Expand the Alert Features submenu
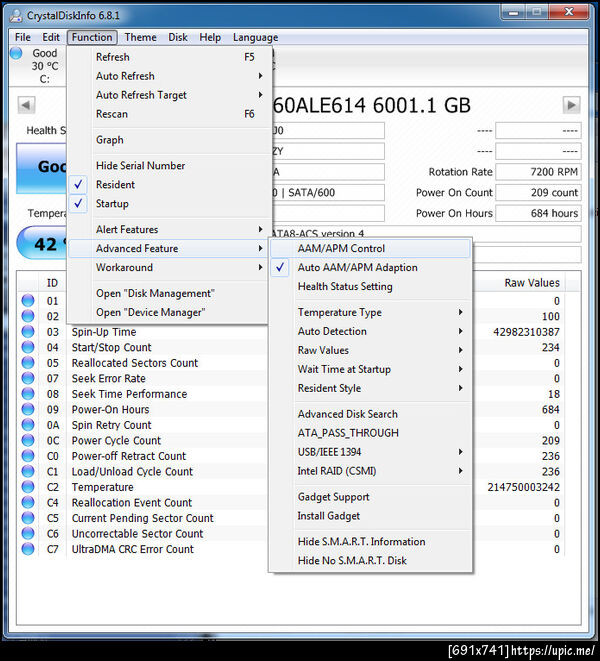 coord(169,229)
